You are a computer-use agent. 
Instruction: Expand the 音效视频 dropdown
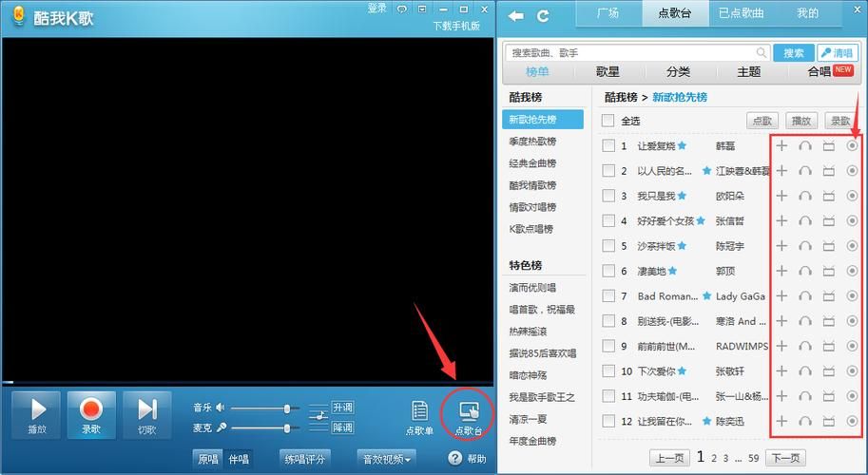[x=387, y=460]
